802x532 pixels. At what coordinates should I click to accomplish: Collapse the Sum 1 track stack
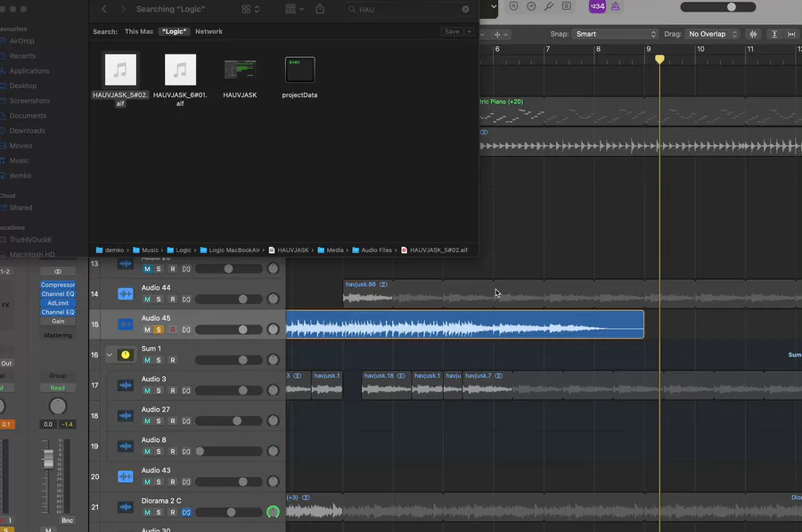point(110,355)
